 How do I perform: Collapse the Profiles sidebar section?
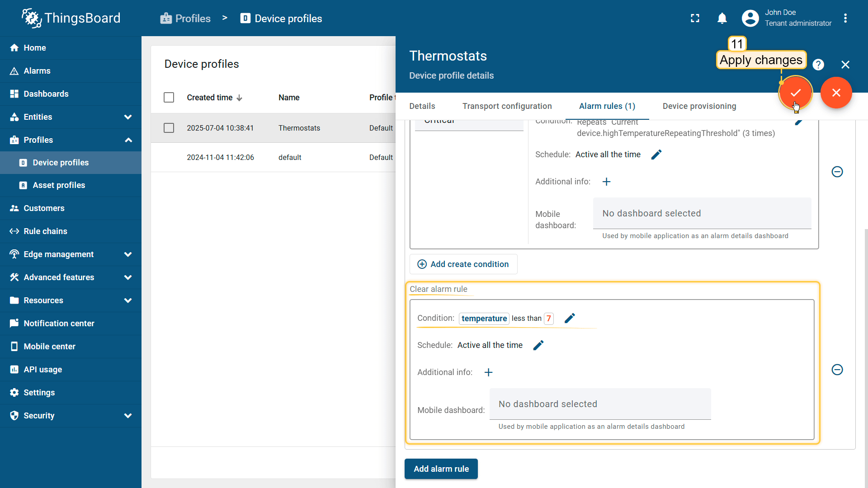point(128,140)
